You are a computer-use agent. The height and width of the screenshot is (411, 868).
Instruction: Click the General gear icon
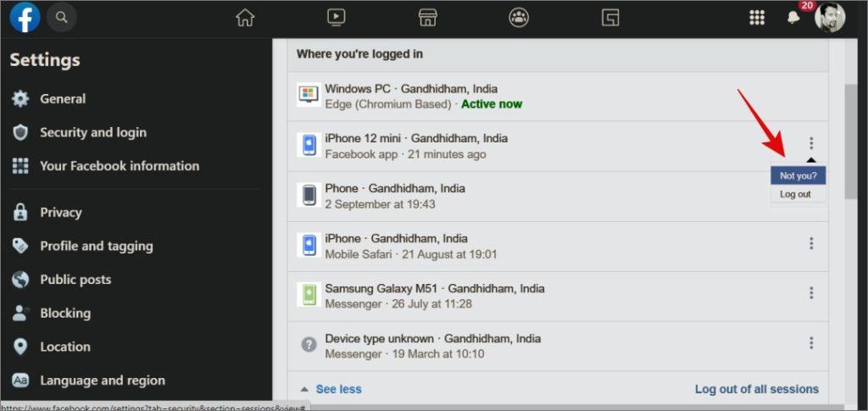20,99
